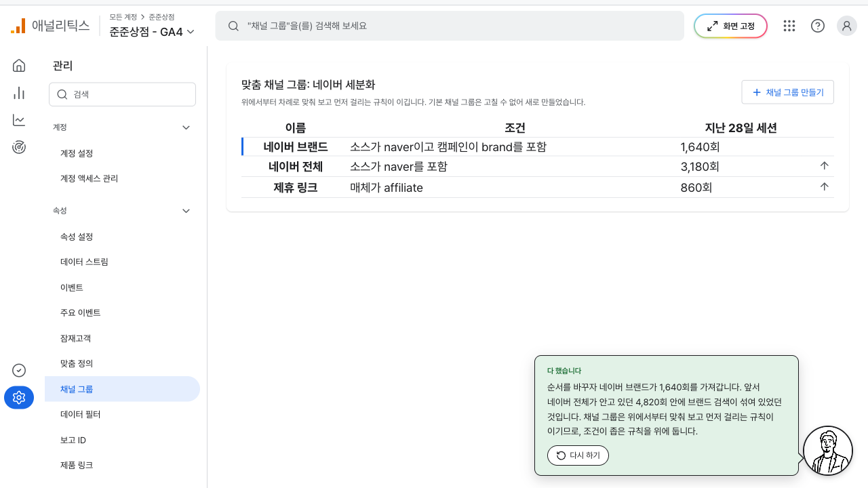
Task: Click the 모든 계정 breadcrumb link
Action: 123,17
